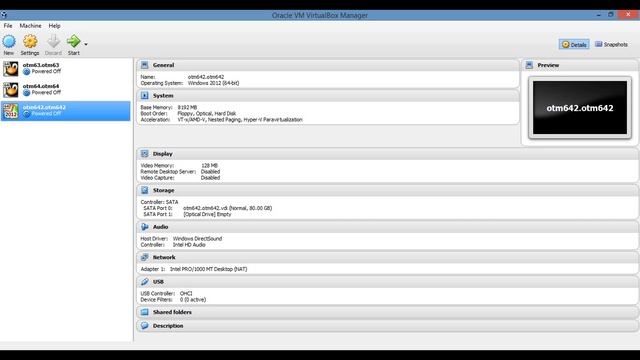This screenshot has height=360, width=640.
Task: Click the SATA Port 1 optical drive entry
Action: pos(207,214)
